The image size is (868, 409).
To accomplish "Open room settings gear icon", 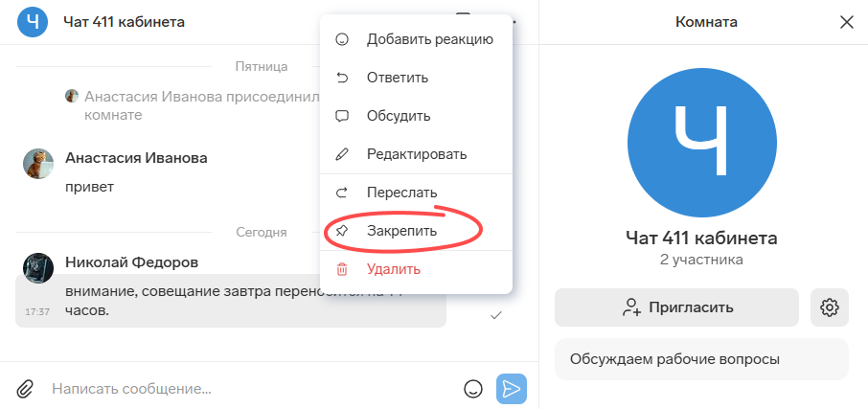I will (830, 307).
